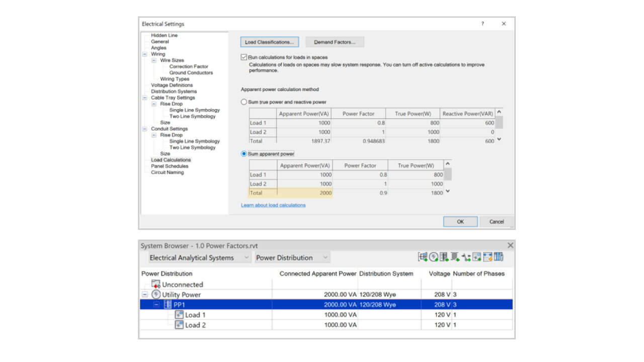This screenshot has width=644, height=362.
Task: Select Wiring Types tree item
Action: pos(175,79)
